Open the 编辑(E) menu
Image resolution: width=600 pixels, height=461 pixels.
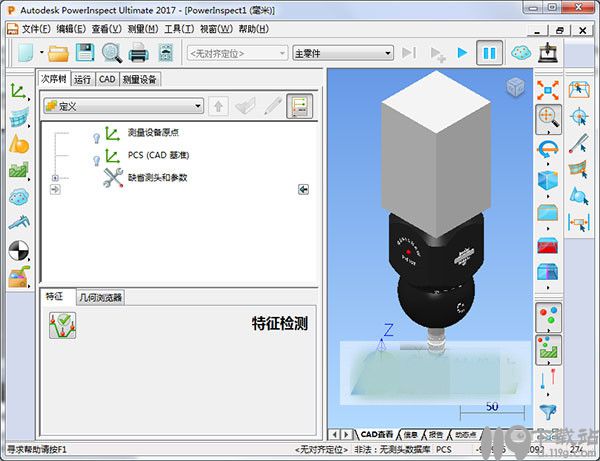click(71, 29)
